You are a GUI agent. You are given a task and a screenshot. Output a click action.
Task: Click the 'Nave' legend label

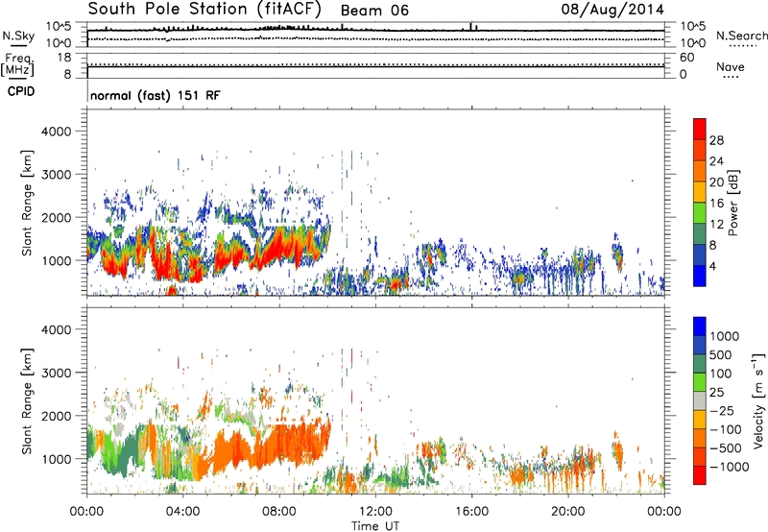click(x=731, y=66)
